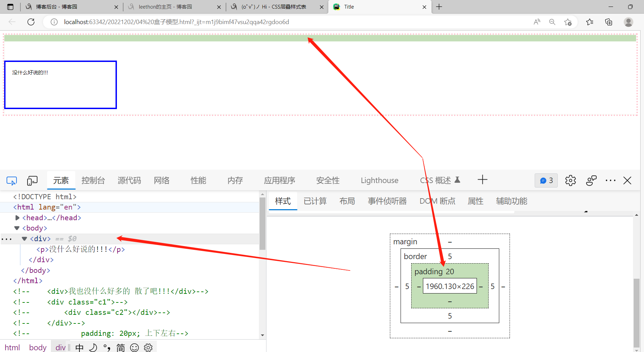Click the div breadcrumb in DOM path

[x=61, y=348]
